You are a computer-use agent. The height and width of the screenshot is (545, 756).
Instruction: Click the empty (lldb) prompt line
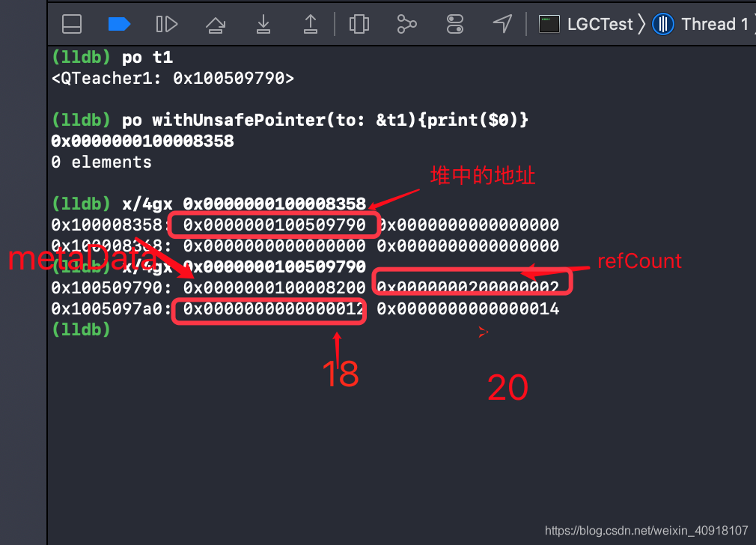[81, 330]
